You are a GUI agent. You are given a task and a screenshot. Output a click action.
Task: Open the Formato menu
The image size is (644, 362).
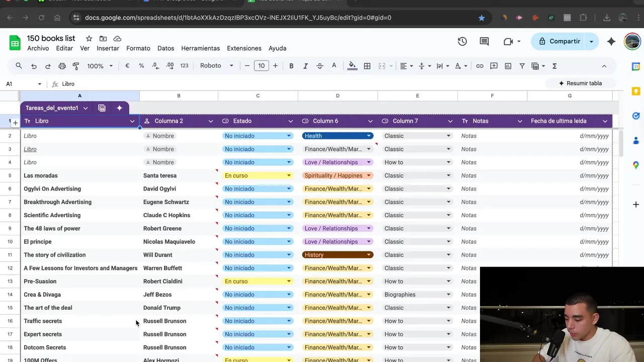click(x=138, y=48)
